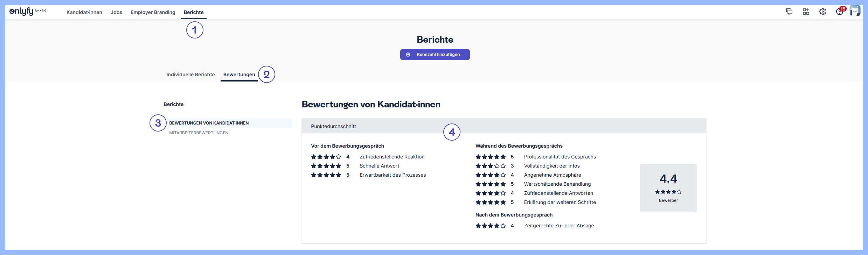
Task: Click the Berichte page title
Action: click(435, 40)
